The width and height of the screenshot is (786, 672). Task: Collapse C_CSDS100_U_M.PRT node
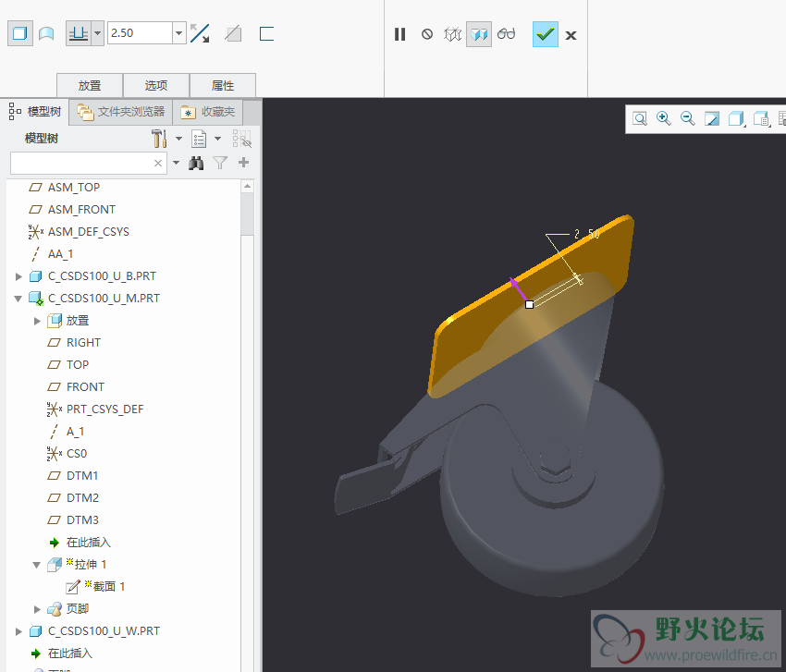tap(18, 299)
